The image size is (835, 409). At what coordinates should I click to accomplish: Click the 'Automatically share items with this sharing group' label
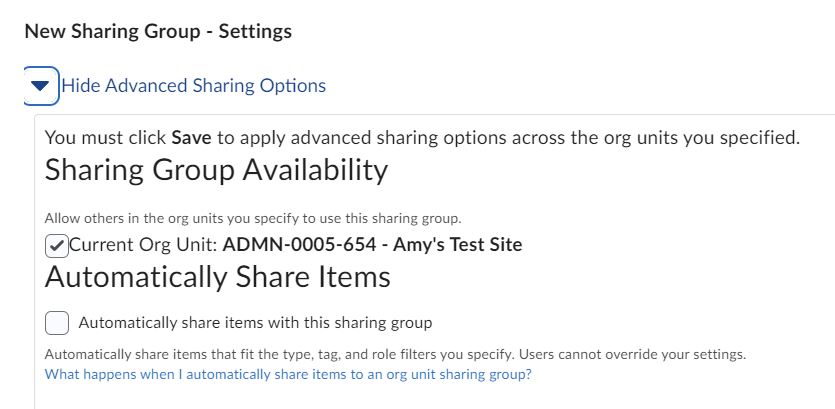point(255,323)
